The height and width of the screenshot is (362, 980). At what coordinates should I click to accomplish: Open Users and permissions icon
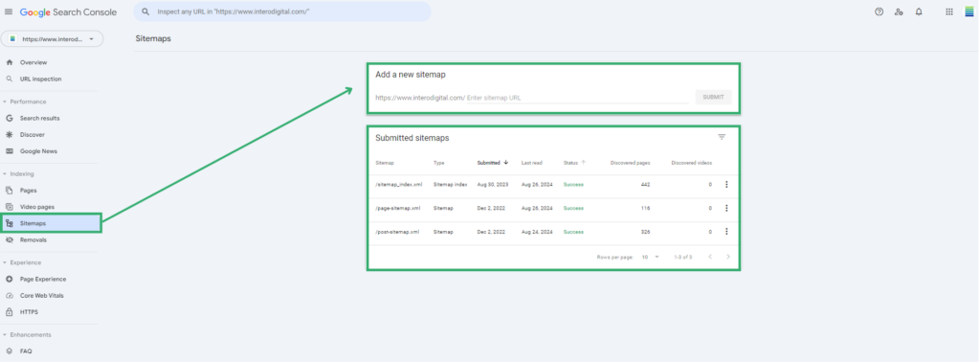(x=899, y=11)
